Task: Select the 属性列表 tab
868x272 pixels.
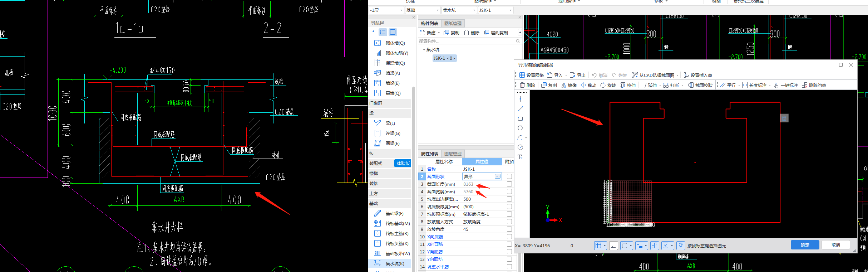Action: point(430,154)
